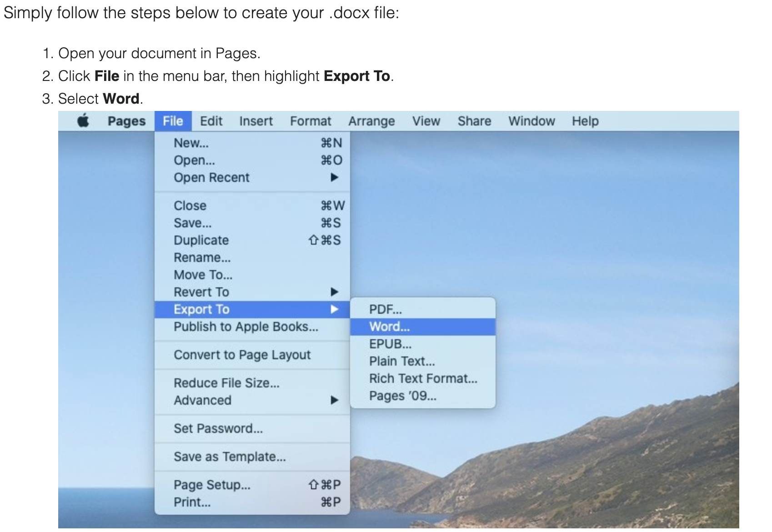
Task: Open the Arrange menu
Action: tap(371, 121)
